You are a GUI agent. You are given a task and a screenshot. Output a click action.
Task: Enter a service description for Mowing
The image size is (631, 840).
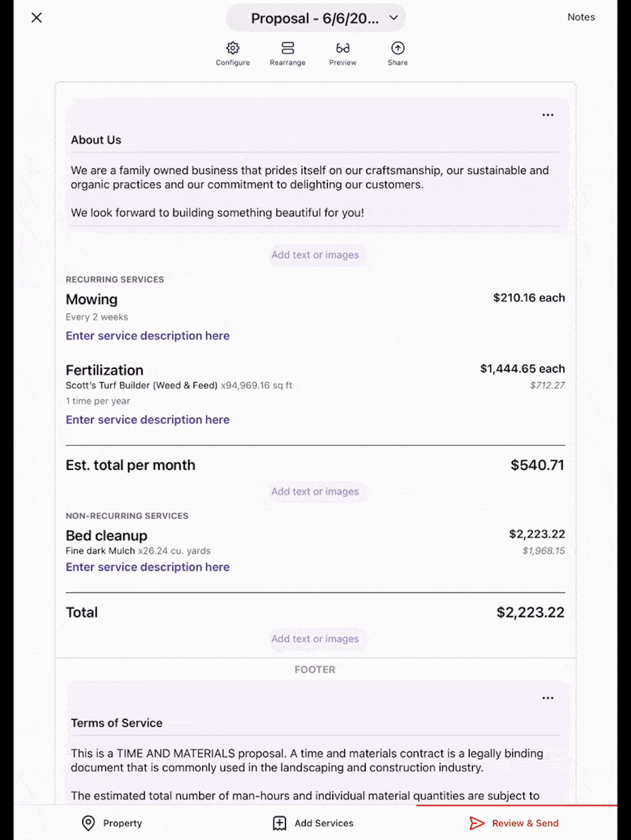(147, 336)
